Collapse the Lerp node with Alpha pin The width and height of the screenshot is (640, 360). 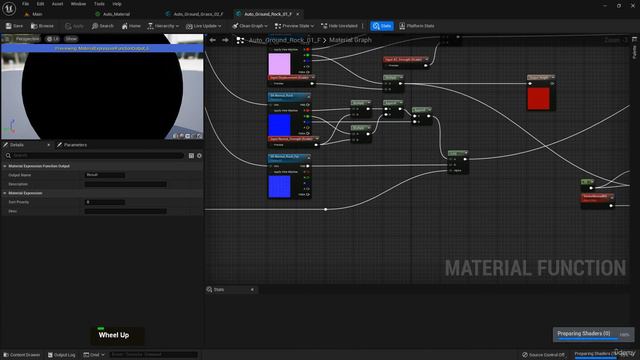tap(466, 153)
